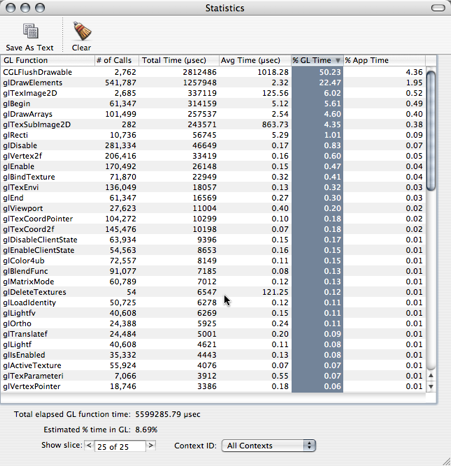Click the scrollbar down arrow
Viewport: 451px width, 466px height.
click(x=431, y=386)
